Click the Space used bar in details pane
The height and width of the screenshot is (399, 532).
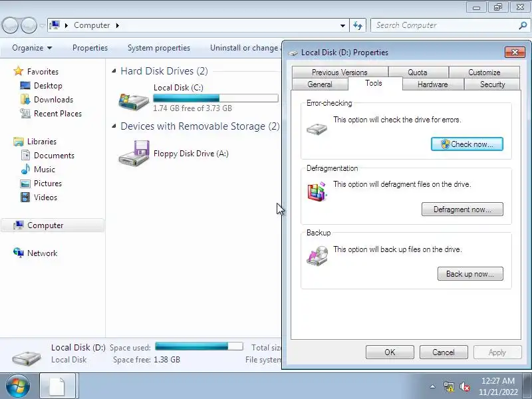199,346
